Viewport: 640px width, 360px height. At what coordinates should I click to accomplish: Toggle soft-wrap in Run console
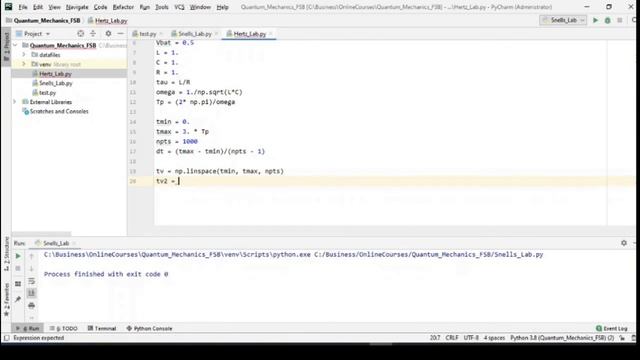point(31,281)
